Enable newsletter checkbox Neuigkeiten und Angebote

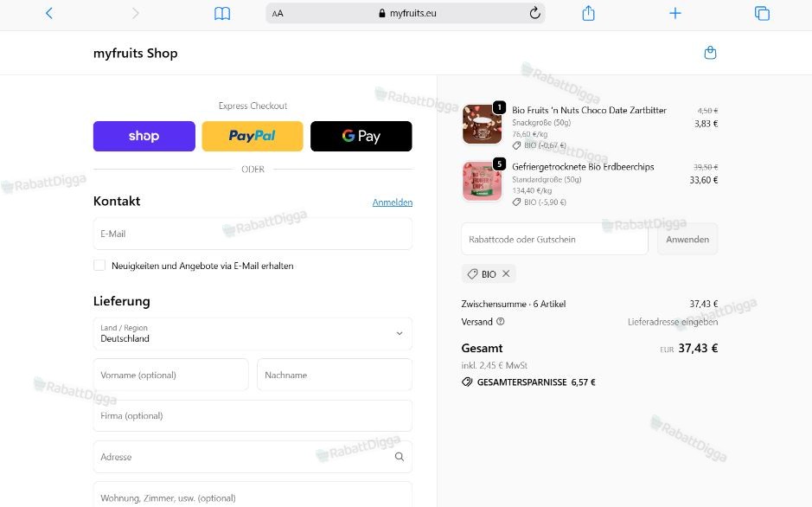tap(99, 266)
